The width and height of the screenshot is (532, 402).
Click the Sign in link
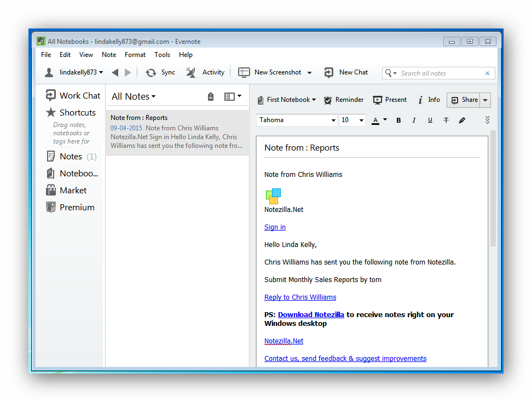[275, 227]
